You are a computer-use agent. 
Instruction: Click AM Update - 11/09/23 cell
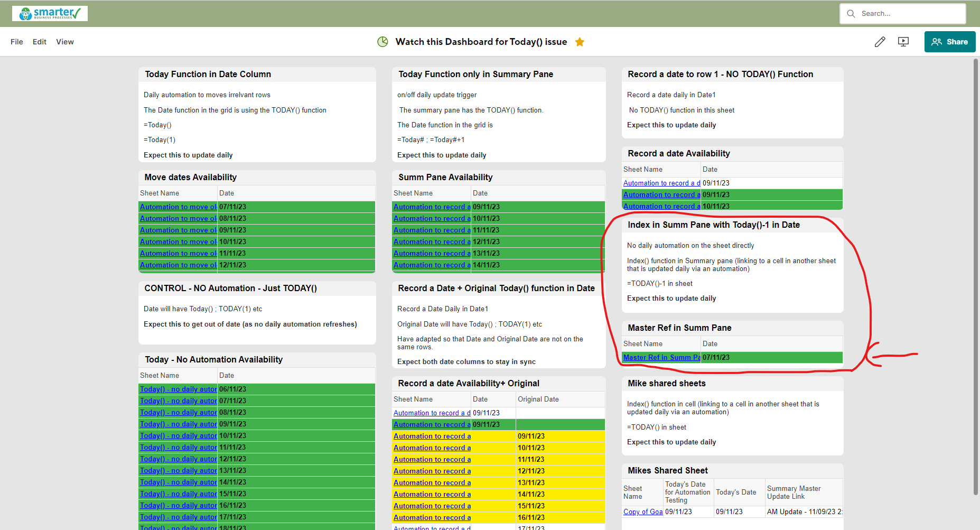(x=803, y=512)
